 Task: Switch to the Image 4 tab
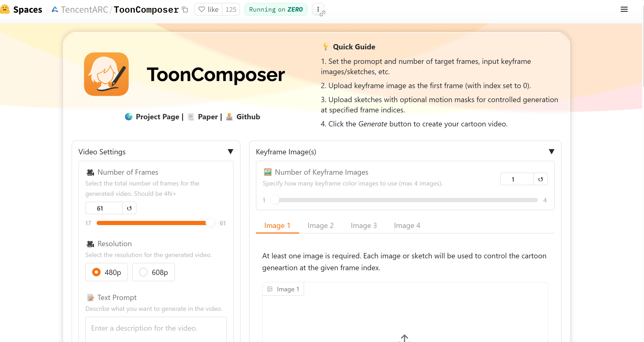407,226
